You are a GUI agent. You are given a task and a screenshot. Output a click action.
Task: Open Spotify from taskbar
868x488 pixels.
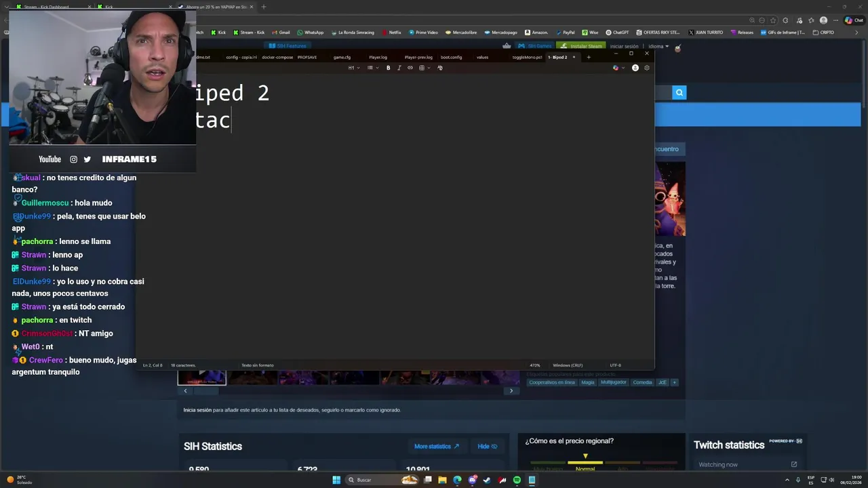(x=517, y=480)
